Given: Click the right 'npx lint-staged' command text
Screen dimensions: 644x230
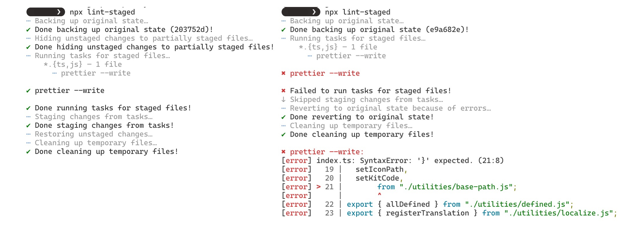Looking at the screenshot, I should pyautogui.click(x=358, y=12).
